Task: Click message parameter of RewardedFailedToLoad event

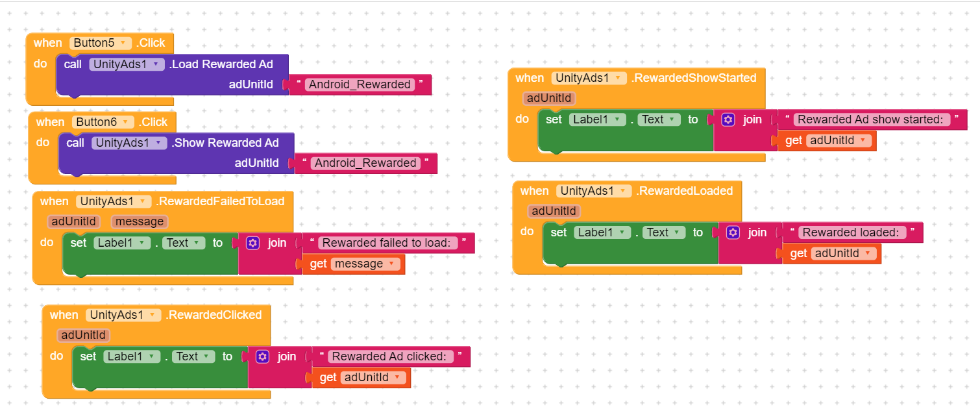Action: pos(140,222)
